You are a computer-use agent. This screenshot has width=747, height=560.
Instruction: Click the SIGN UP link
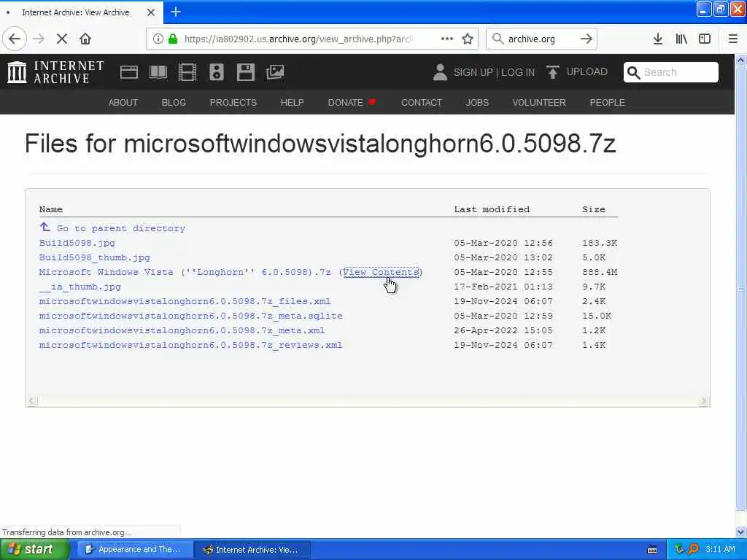pos(473,72)
